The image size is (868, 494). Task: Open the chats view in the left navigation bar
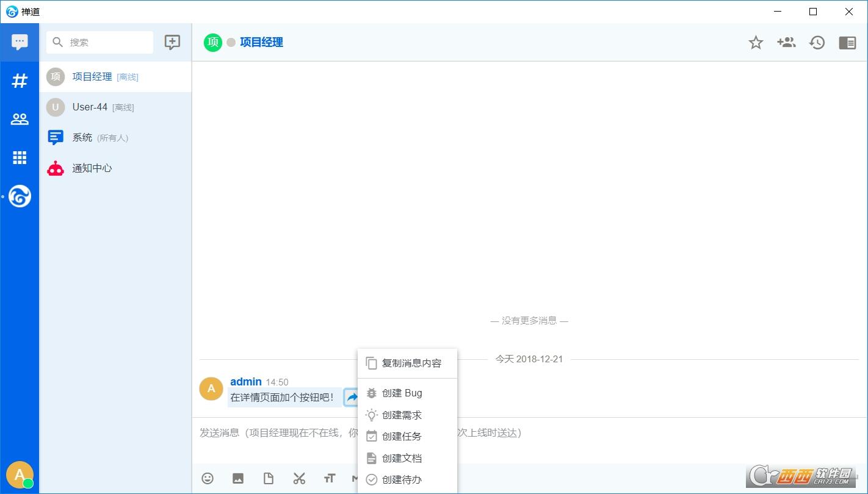[x=20, y=42]
